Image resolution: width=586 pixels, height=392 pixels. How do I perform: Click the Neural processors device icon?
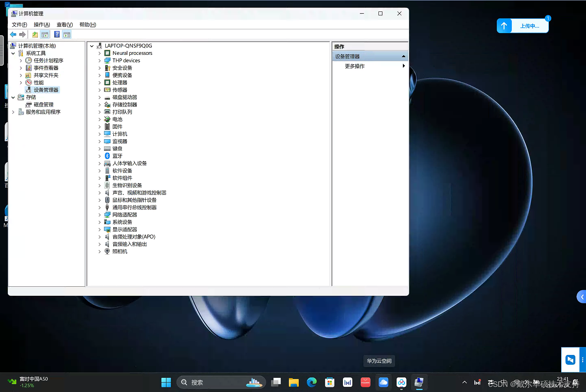(x=107, y=53)
